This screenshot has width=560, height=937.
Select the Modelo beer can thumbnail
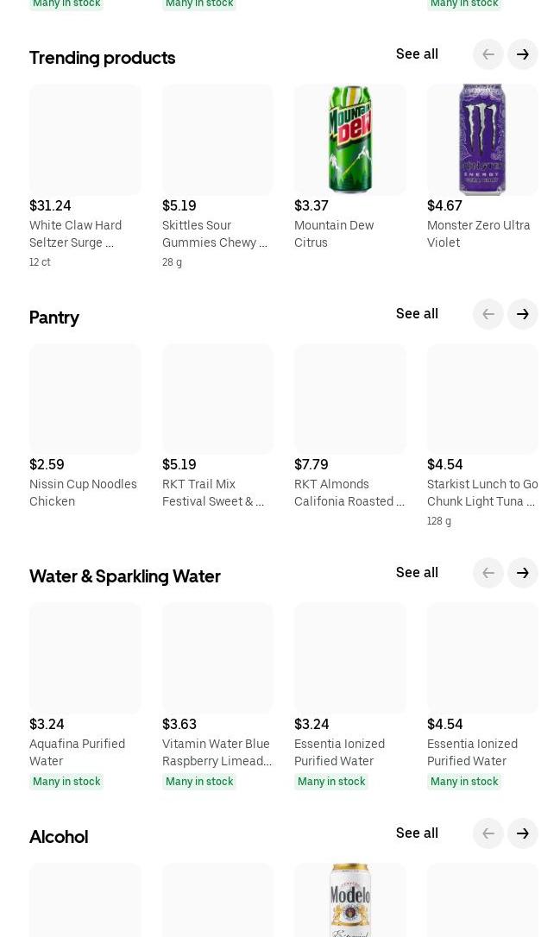click(349, 899)
